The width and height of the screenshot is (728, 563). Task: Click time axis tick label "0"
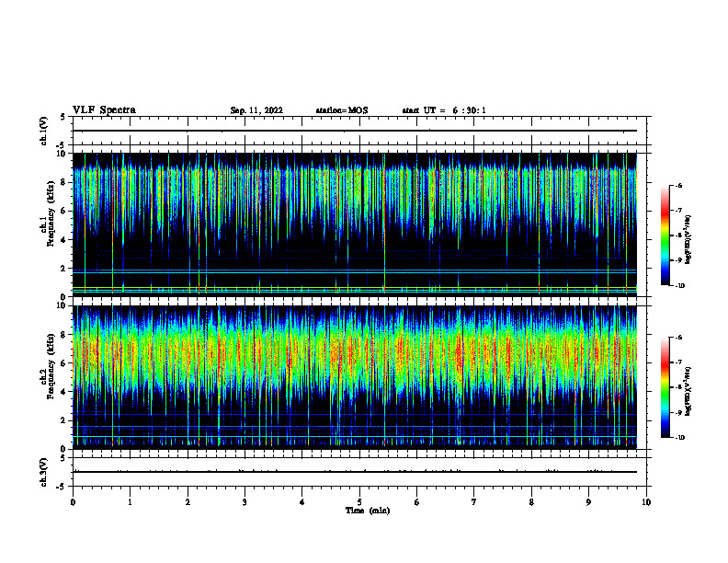pos(73,502)
